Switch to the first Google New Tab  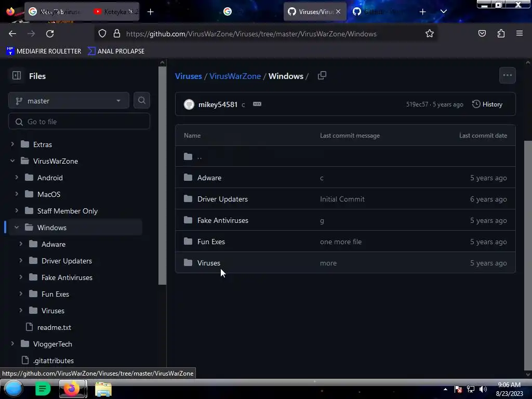point(56,12)
